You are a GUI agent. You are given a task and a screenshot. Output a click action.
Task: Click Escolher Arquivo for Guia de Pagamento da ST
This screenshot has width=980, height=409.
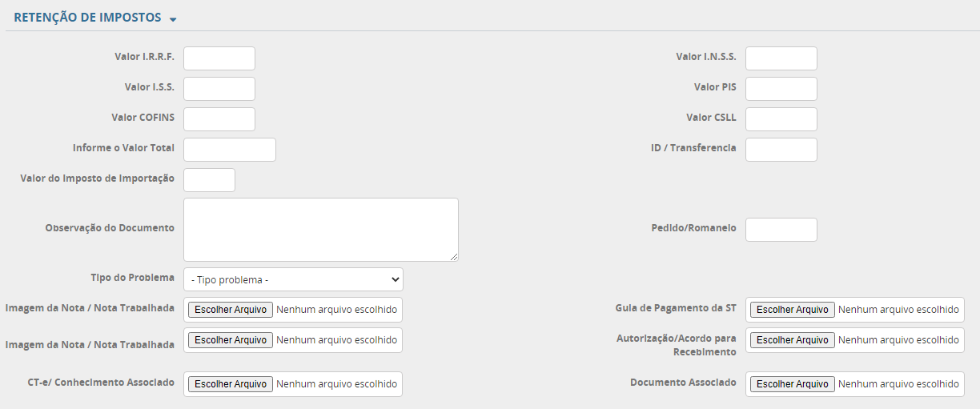coord(792,310)
